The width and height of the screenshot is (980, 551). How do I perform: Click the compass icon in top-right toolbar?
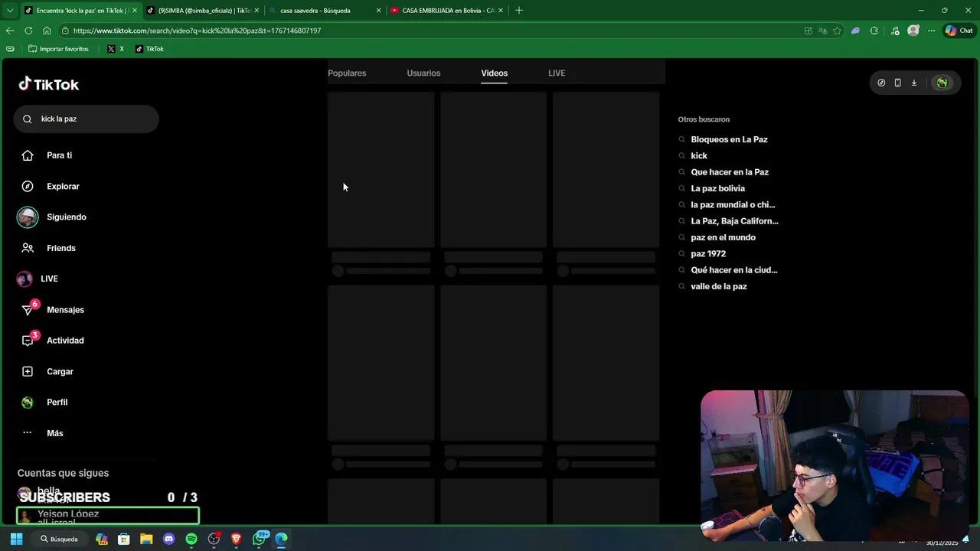(x=881, y=83)
